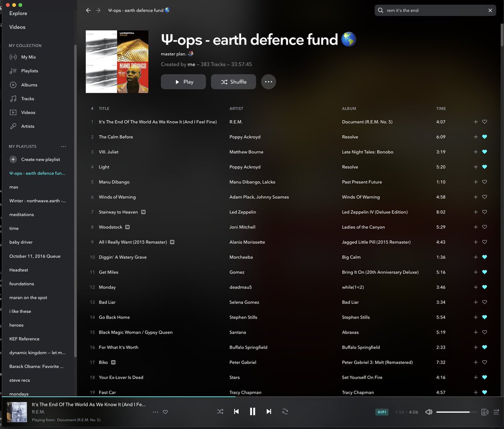Open Artists in My Collection
The width and height of the screenshot is (504, 429).
pos(28,126)
